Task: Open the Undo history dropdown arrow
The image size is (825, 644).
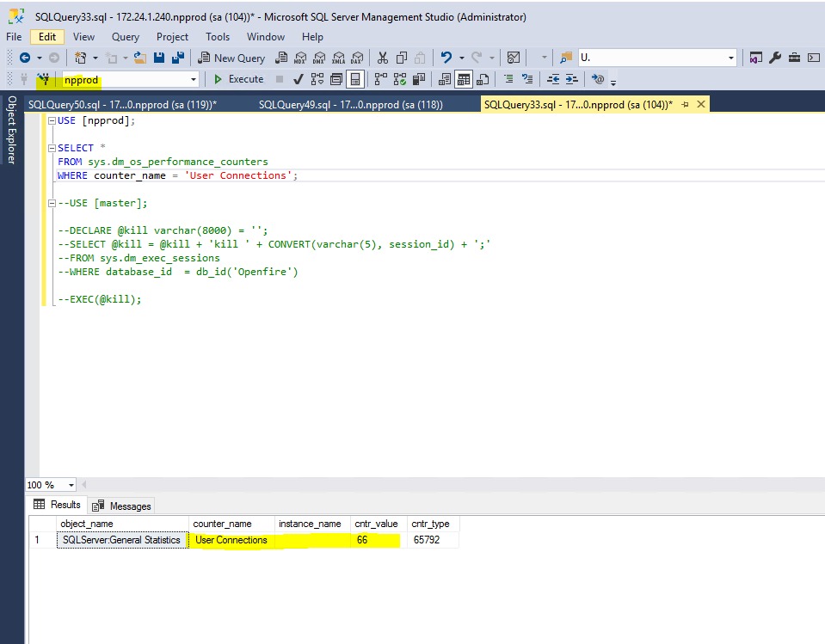Action: (x=461, y=58)
